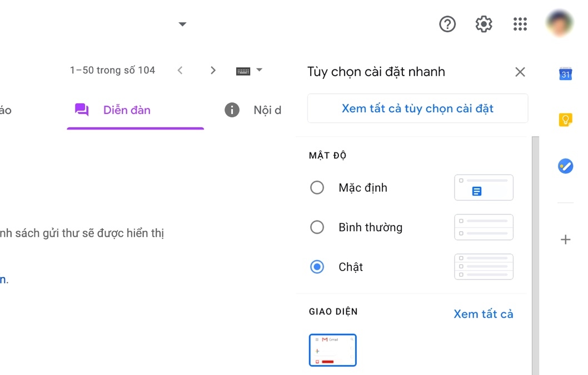Open Google Tasks side panel icon

[x=565, y=166]
